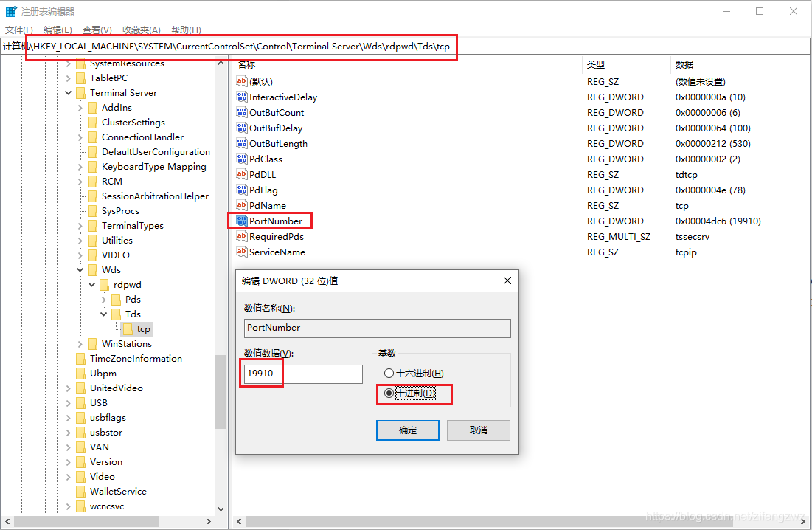Image resolution: width=812 pixels, height=530 pixels.
Task: Click the Tds folder icon
Action: coord(116,314)
